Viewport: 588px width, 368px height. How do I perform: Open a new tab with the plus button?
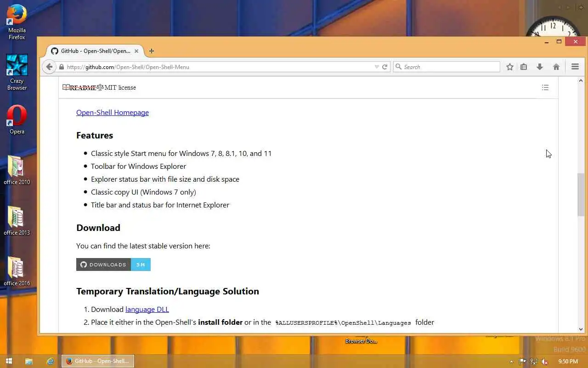point(152,51)
